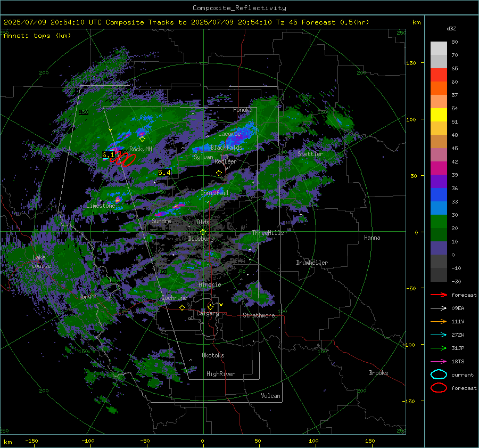Click the Didsbury town label

pyautogui.click(x=201, y=239)
